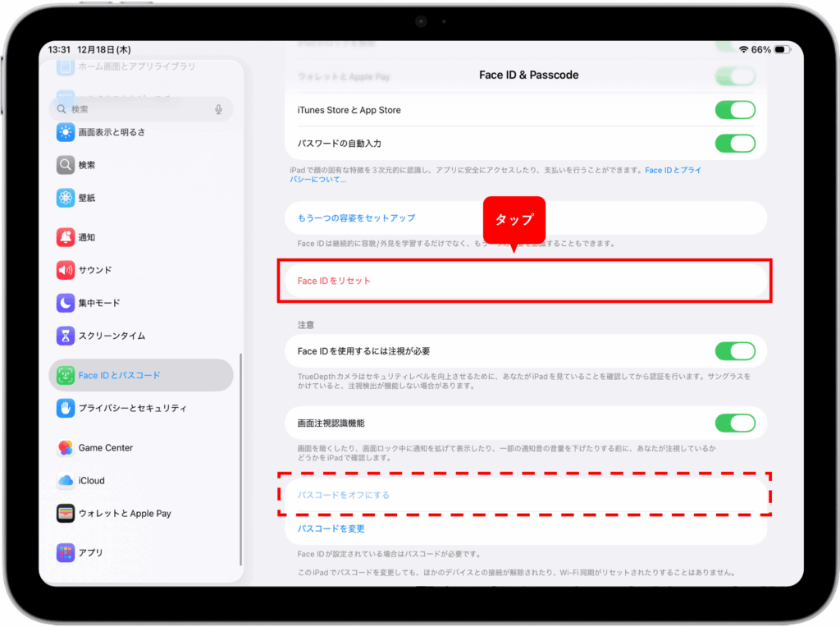Select the 集中モード moon icon
This screenshot has height=627, width=840.
[x=66, y=303]
